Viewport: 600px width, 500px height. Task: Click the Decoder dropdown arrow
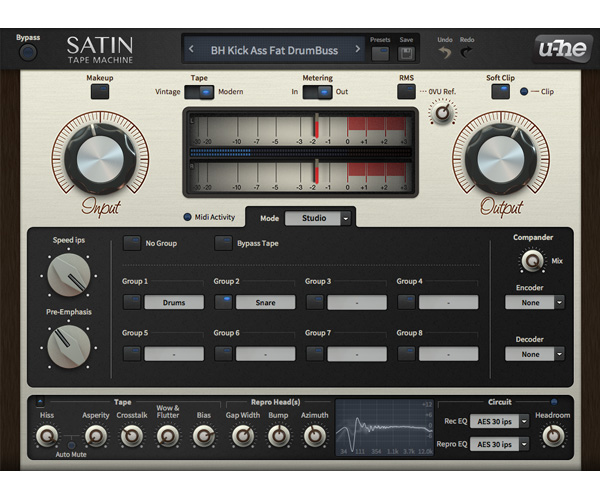tap(559, 354)
